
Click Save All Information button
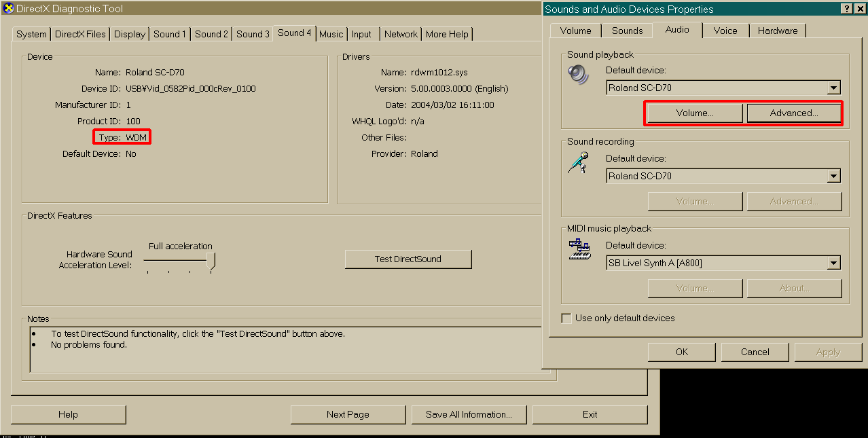click(x=469, y=414)
